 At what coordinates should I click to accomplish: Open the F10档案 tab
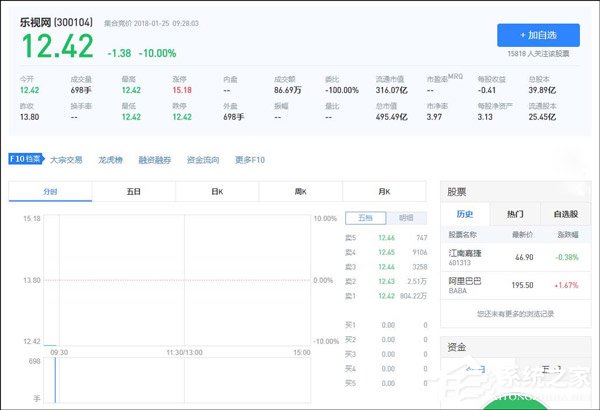[x=26, y=159]
